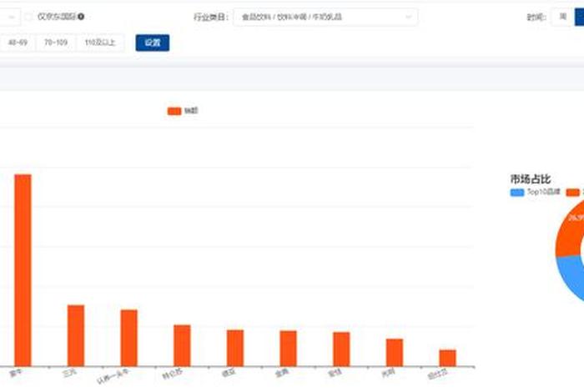This screenshot has height=392, width=584.
Task: Toggle the 仅京东国际 checkbox
Action: click(x=28, y=17)
